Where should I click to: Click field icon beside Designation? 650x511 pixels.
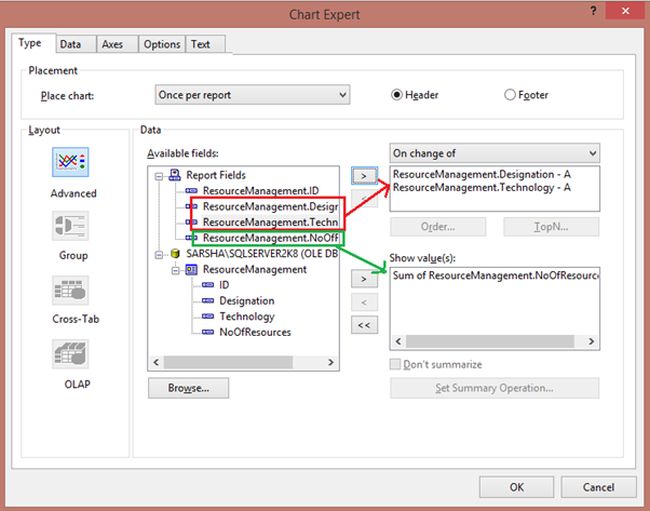pos(208,300)
